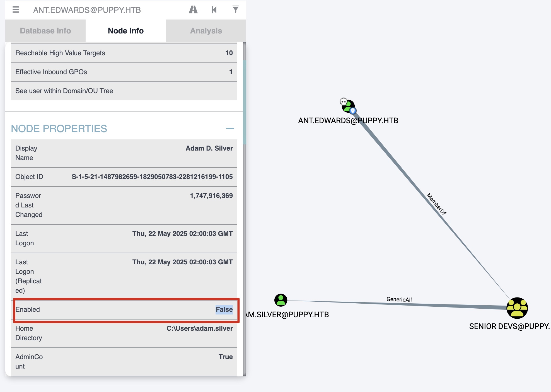Click Reachable High Value Targets row

point(124,53)
